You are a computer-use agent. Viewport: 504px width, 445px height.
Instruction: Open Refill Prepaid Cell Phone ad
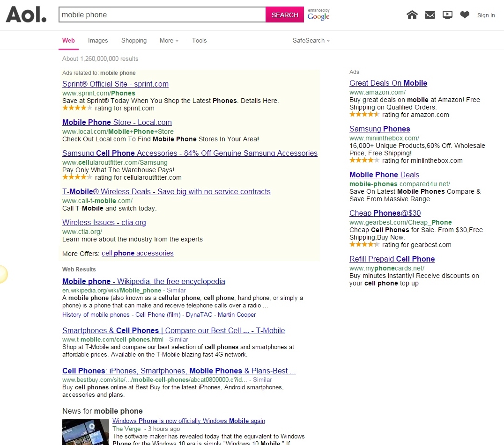[x=392, y=259]
